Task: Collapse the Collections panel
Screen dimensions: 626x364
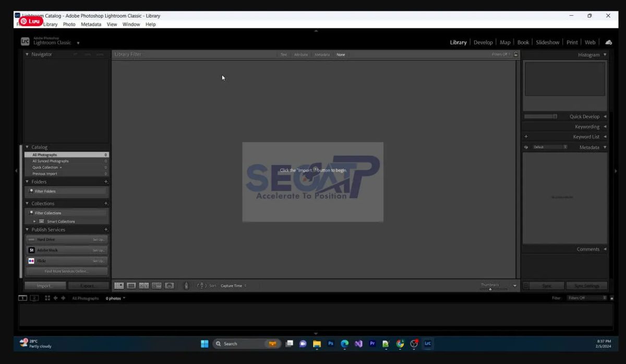Action: [27, 204]
